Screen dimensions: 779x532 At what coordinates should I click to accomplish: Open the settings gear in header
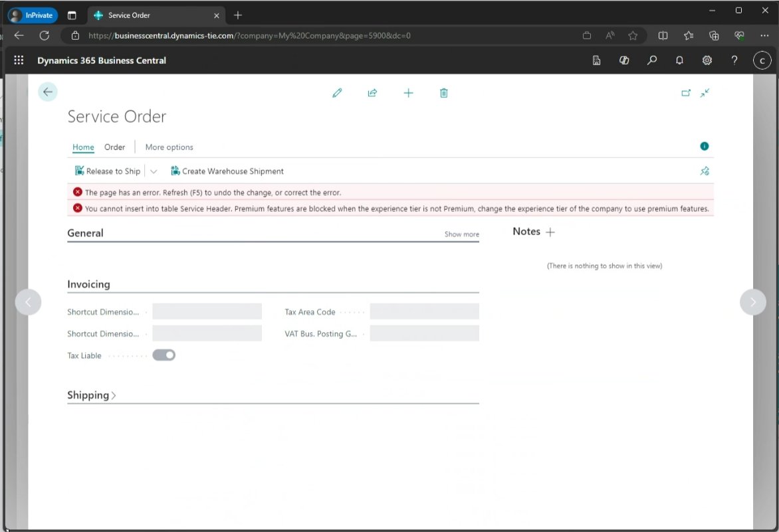pyautogui.click(x=707, y=60)
